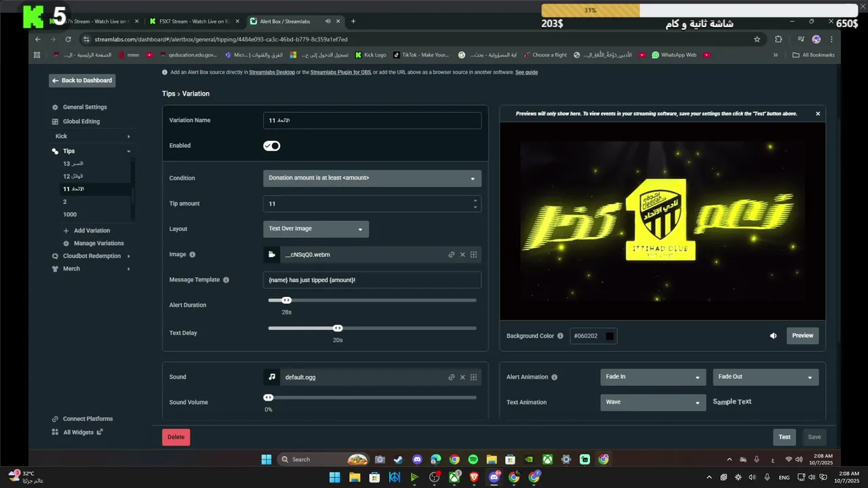Click the link icon in the Image row
Screen dimensions: 868x488
452,255
